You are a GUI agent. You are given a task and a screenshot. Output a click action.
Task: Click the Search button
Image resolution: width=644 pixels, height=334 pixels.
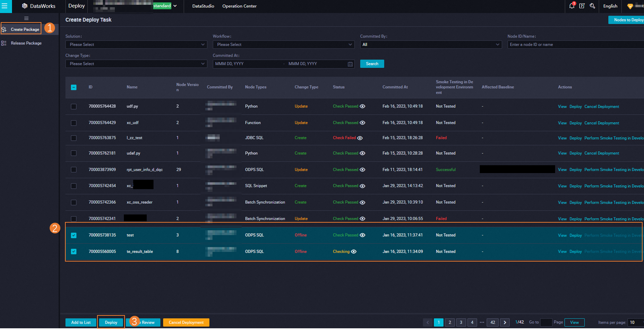click(x=372, y=64)
